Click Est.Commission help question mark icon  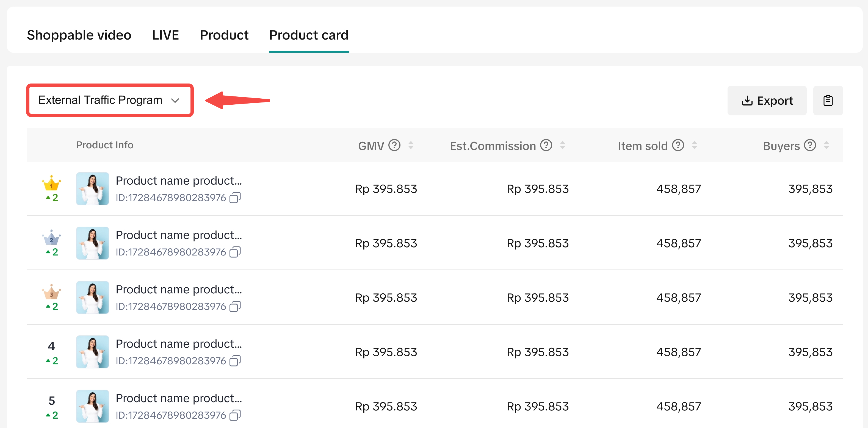(546, 146)
